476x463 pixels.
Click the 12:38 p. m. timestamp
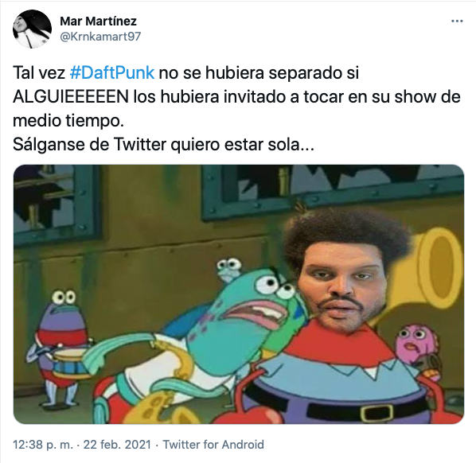pos(43,445)
